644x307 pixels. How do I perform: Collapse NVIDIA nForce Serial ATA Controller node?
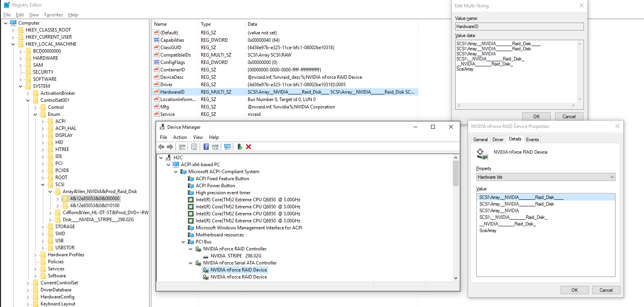click(190, 263)
